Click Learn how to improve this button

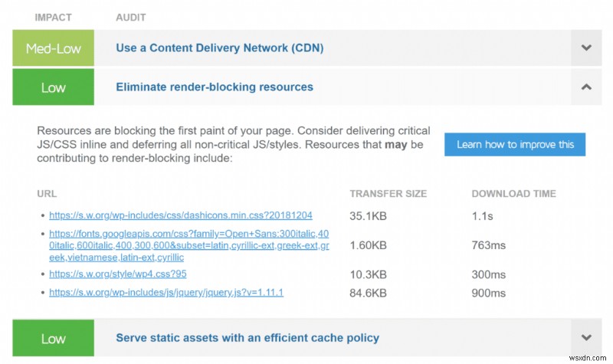[515, 144]
